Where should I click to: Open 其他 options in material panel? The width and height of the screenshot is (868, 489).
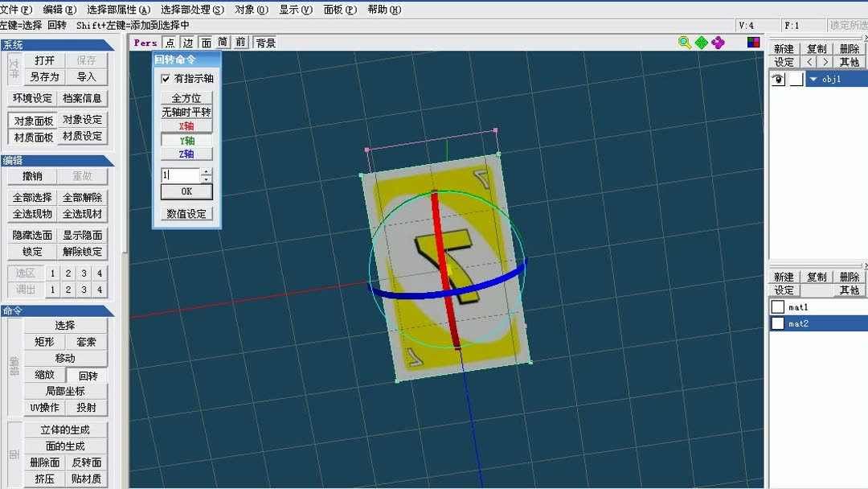click(848, 290)
